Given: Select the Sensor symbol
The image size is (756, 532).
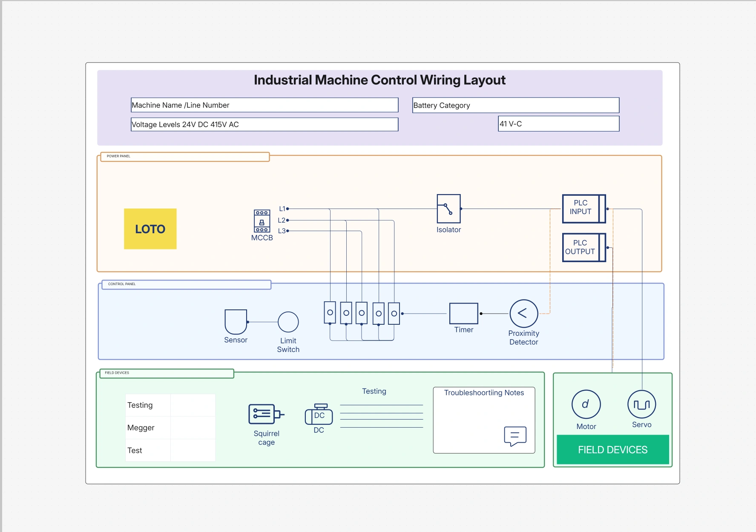Looking at the screenshot, I should click(236, 321).
